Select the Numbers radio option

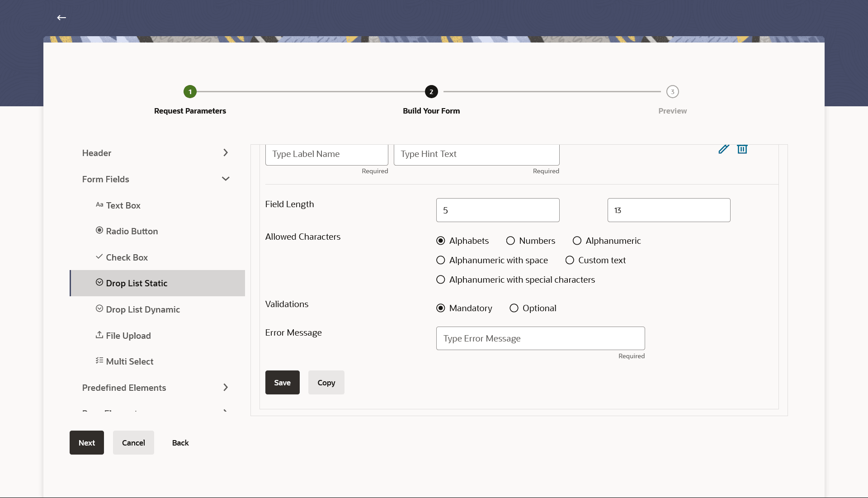pos(510,241)
